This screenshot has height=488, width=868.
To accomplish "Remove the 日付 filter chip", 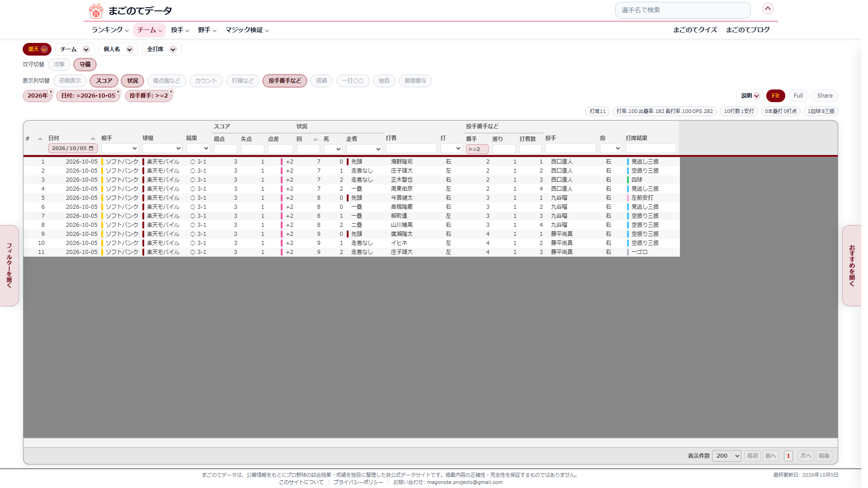I will [x=118, y=92].
